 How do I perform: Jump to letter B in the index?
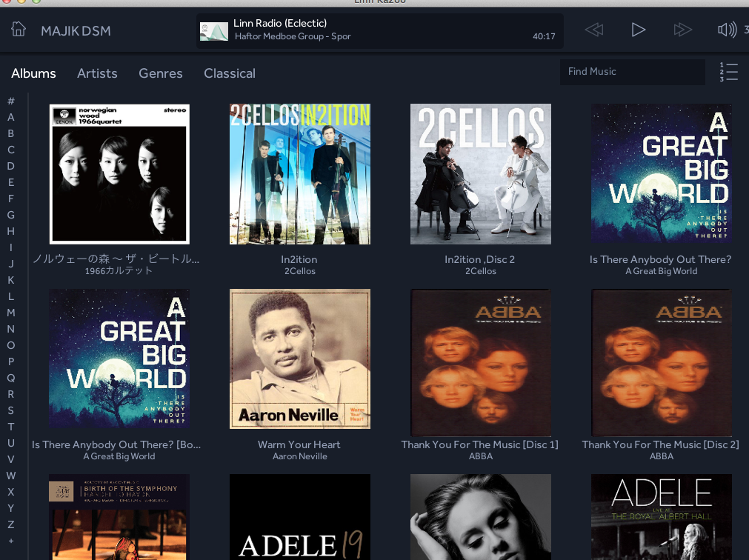click(11, 133)
